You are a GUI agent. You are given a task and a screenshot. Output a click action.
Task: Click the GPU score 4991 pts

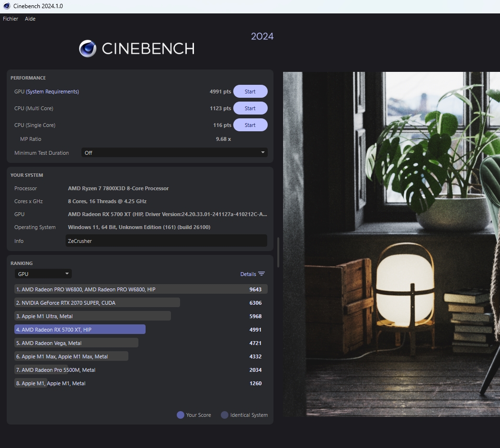(x=220, y=92)
